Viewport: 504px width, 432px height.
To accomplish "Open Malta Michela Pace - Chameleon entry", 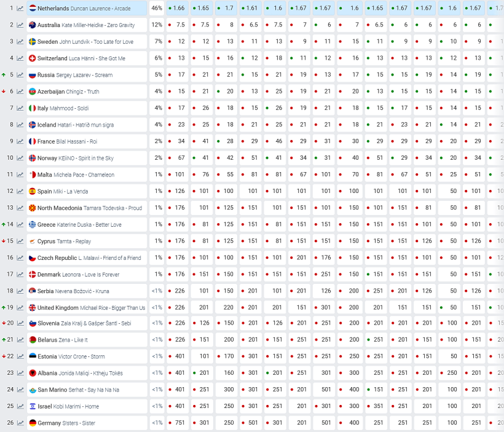I will coord(87,175).
